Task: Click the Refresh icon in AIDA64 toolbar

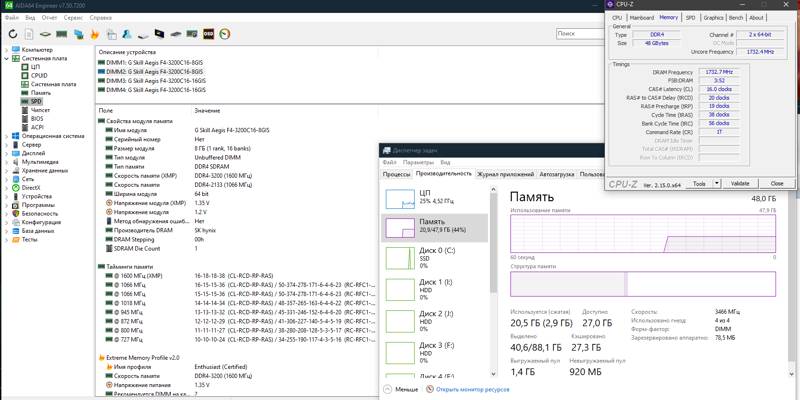Action: coord(13,34)
